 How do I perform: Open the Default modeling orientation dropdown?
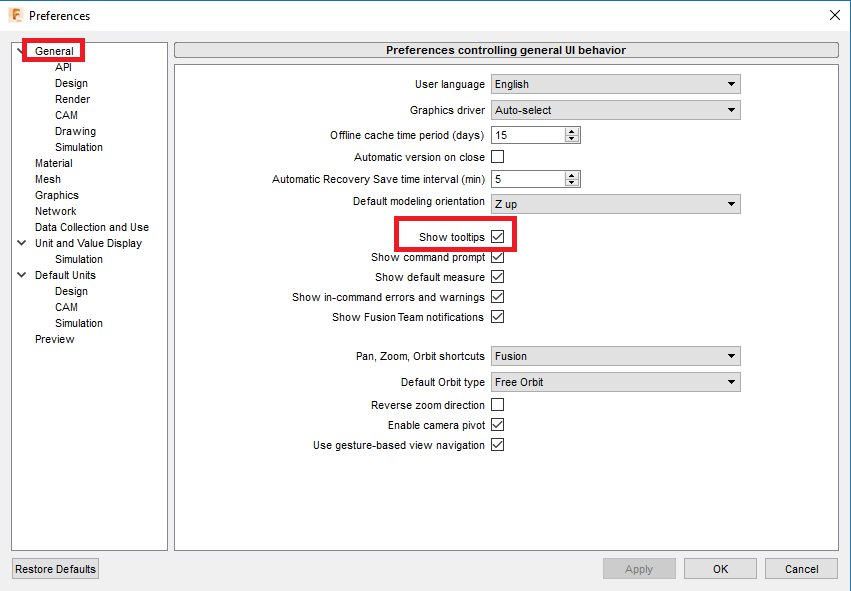pyautogui.click(x=615, y=203)
